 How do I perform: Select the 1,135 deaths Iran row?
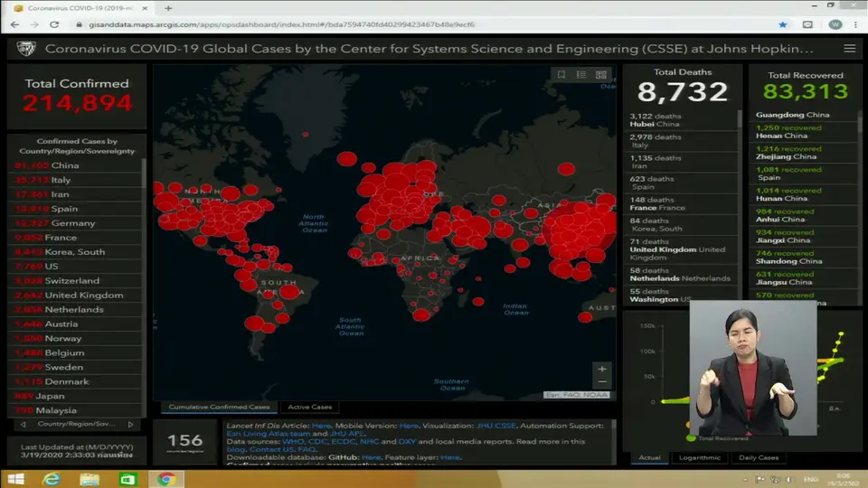[680, 162]
